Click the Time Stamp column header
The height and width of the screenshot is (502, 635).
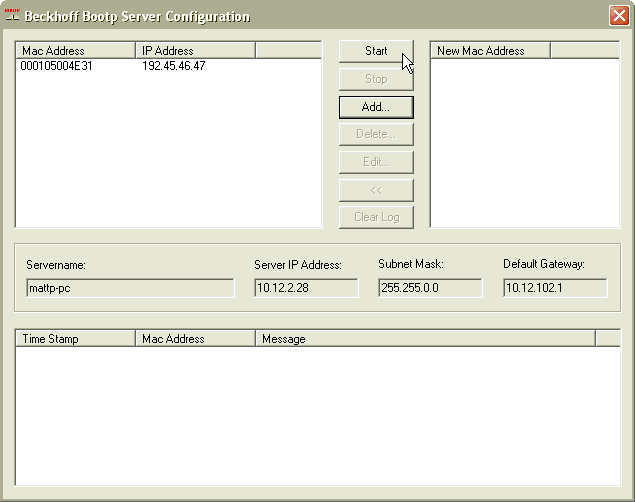[x=75, y=338]
